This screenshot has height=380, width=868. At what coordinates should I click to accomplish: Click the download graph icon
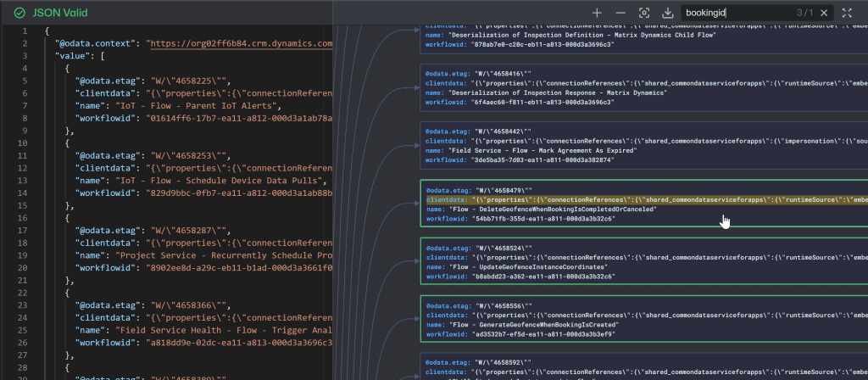(x=668, y=13)
